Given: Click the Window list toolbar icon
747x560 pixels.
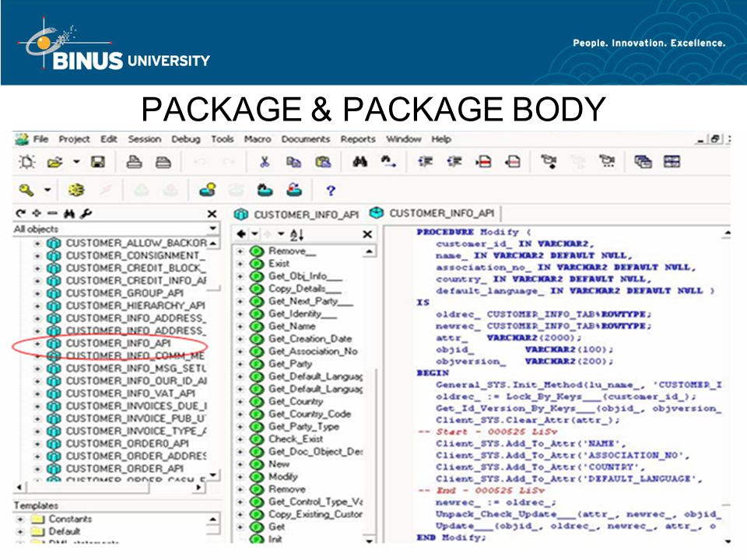Looking at the screenshot, I should coord(643,162).
